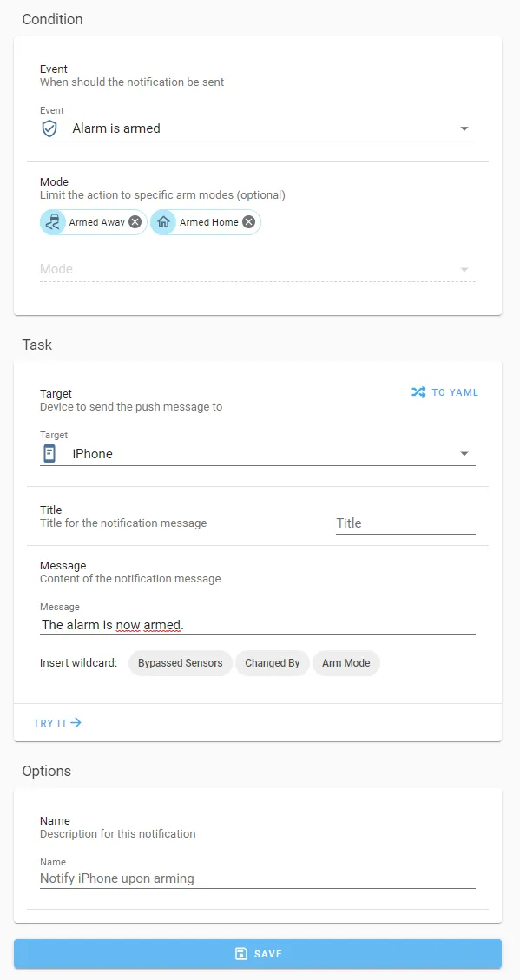
Task: Click the shield icon beside Alarm is armed
Action: (49, 128)
